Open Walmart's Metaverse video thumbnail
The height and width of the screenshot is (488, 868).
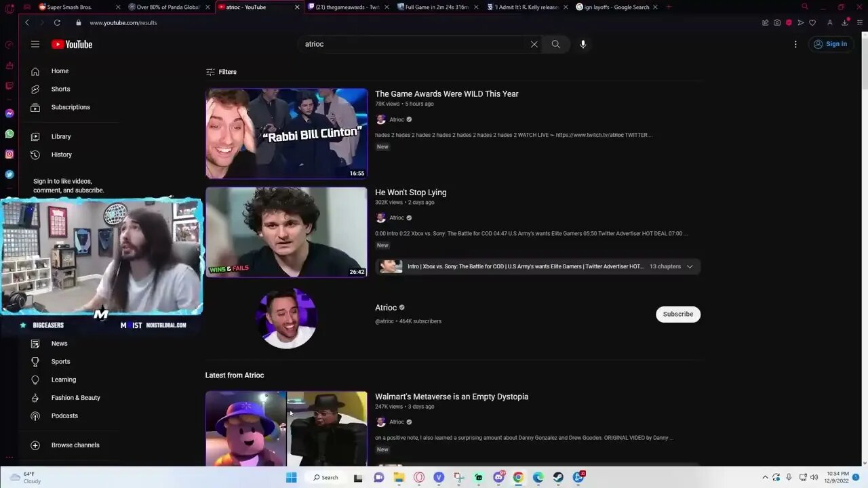click(x=286, y=428)
